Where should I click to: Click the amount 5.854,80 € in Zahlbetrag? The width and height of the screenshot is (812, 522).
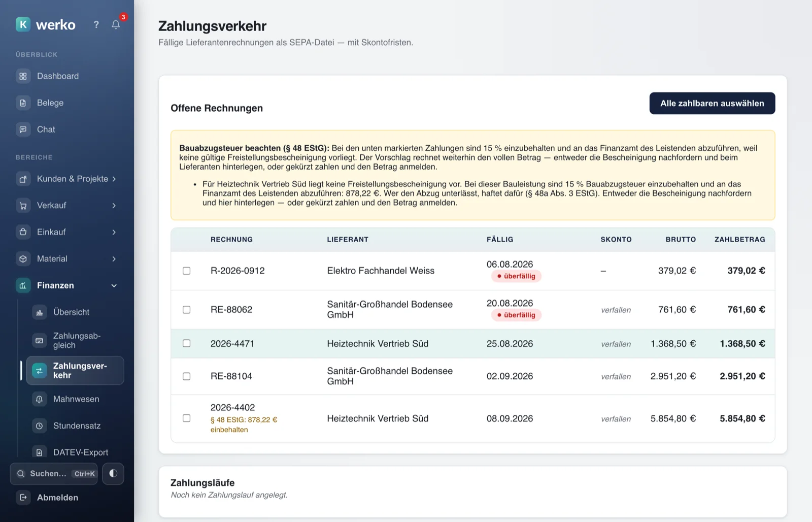[x=742, y=418]
